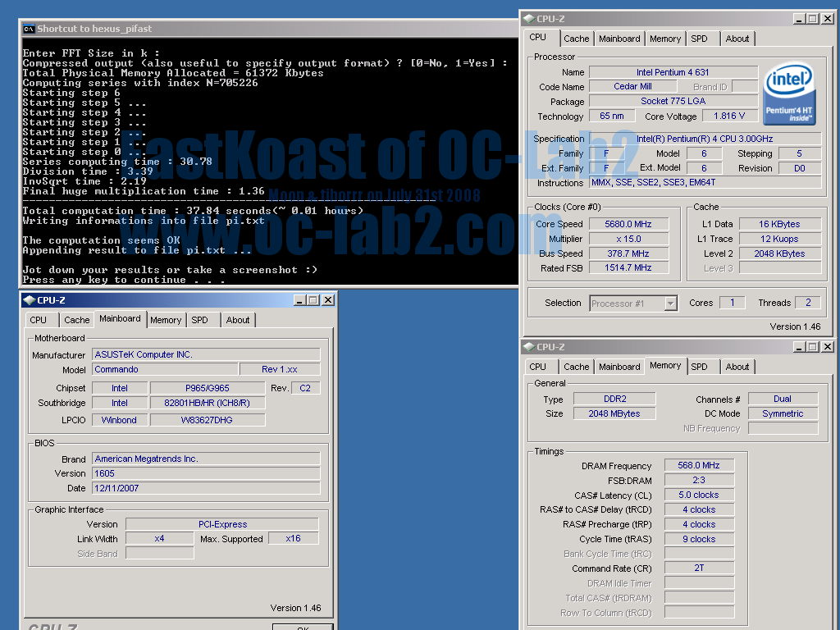Viewport: 840px width, 630px height.
Task: Click CPU-Z icon in Memory window title bar
Action: point(529,347)
